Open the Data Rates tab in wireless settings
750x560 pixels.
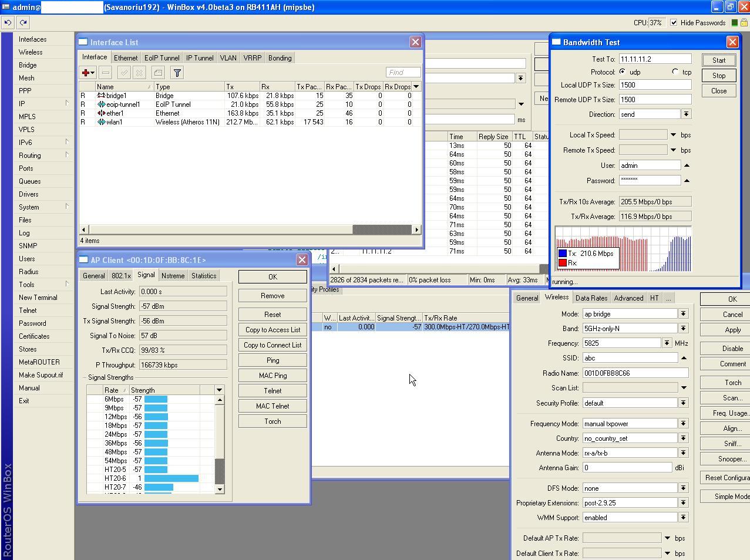coord(591,298)
